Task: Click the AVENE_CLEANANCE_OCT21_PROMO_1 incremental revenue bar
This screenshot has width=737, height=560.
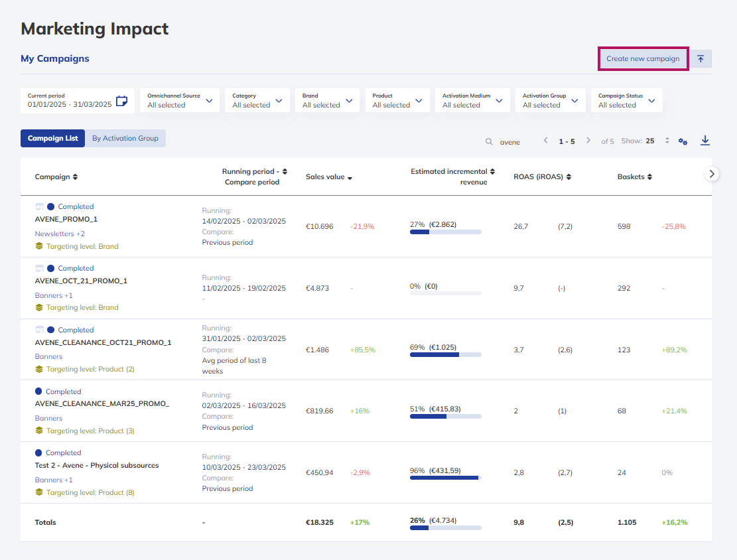Action: pyautogui.click(x=445, y=355)
